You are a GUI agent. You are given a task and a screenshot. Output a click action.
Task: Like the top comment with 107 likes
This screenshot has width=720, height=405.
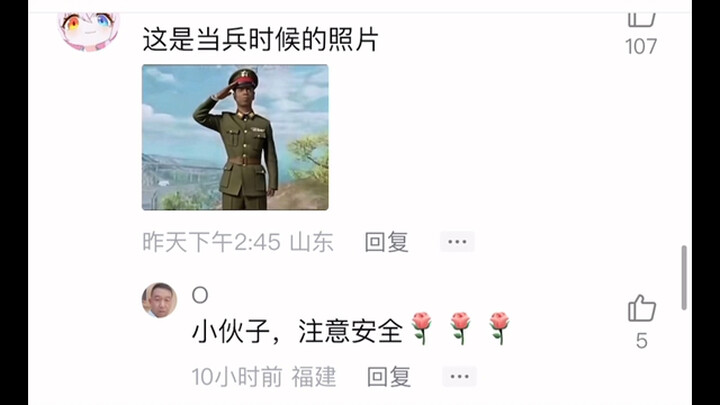tap(641, 19)
